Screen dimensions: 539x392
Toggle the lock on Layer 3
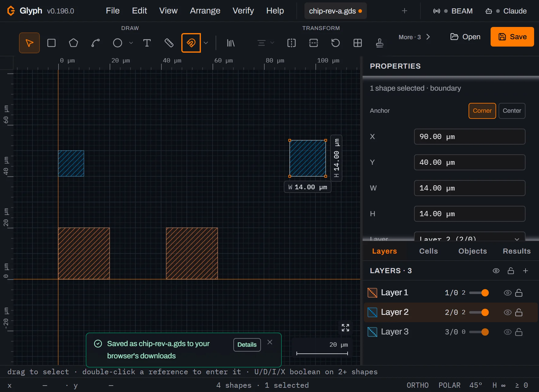[519, 332]
